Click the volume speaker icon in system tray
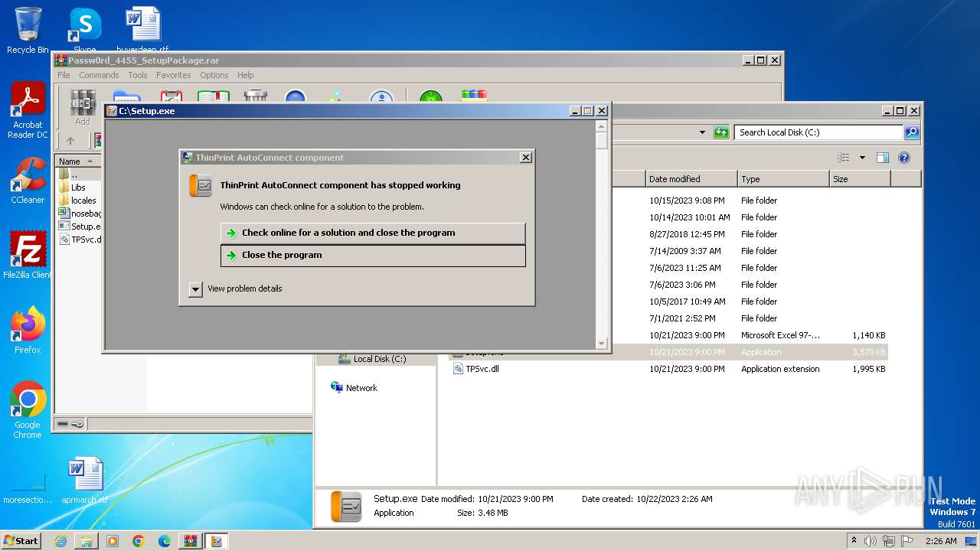The image size is (980, 551). pos(871,541)
